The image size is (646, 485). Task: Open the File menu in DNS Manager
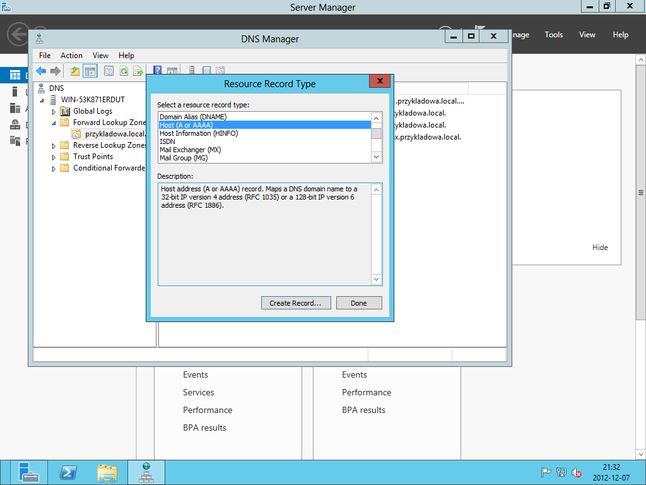tap(44, 55)
